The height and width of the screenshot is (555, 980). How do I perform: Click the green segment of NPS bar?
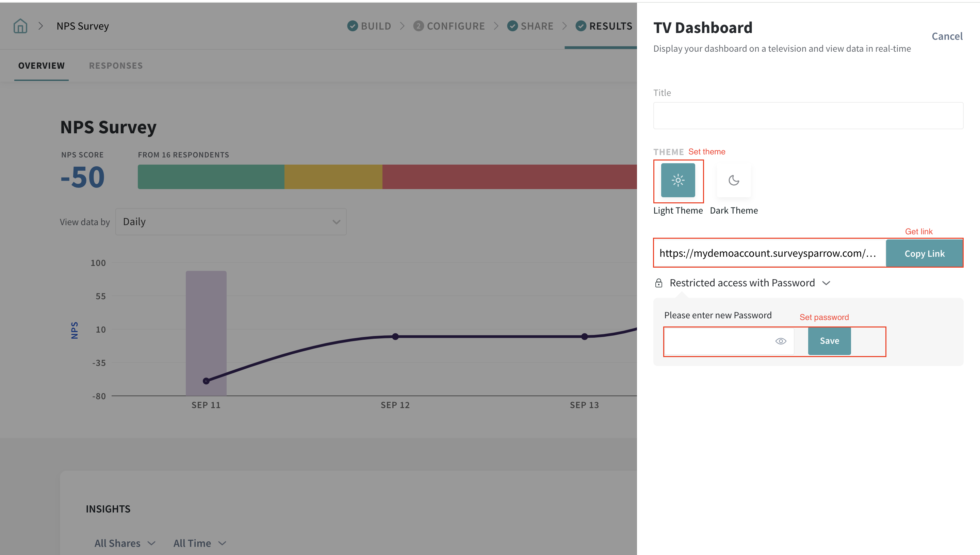point(211,177)
